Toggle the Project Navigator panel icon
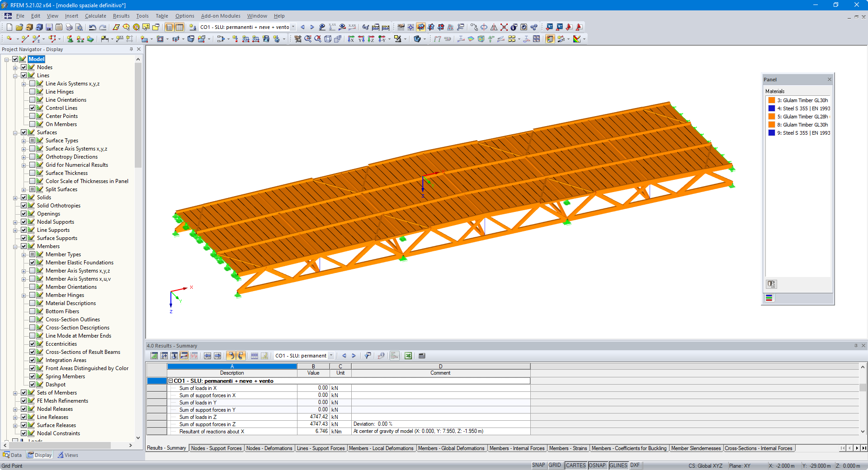Screen dimensions: 868x470 click(169, 27)
